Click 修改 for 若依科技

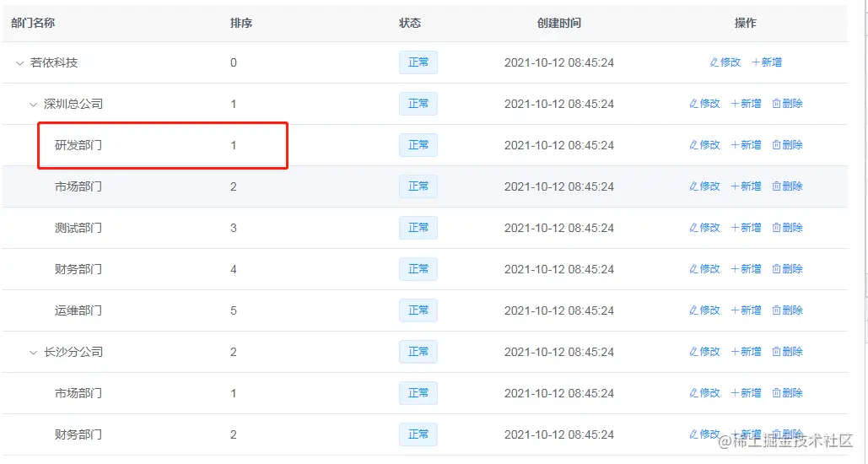click(725, 62)
